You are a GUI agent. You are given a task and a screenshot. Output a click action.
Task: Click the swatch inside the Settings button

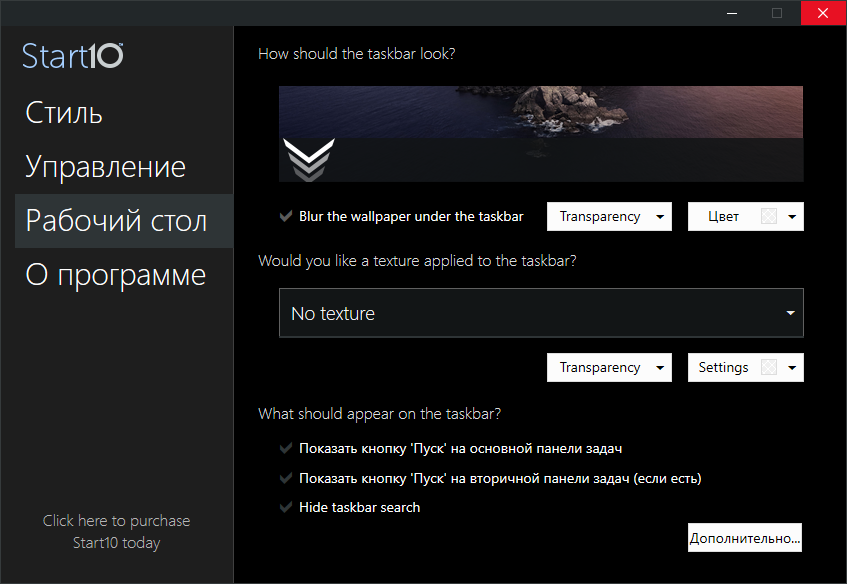click(769, 367)
